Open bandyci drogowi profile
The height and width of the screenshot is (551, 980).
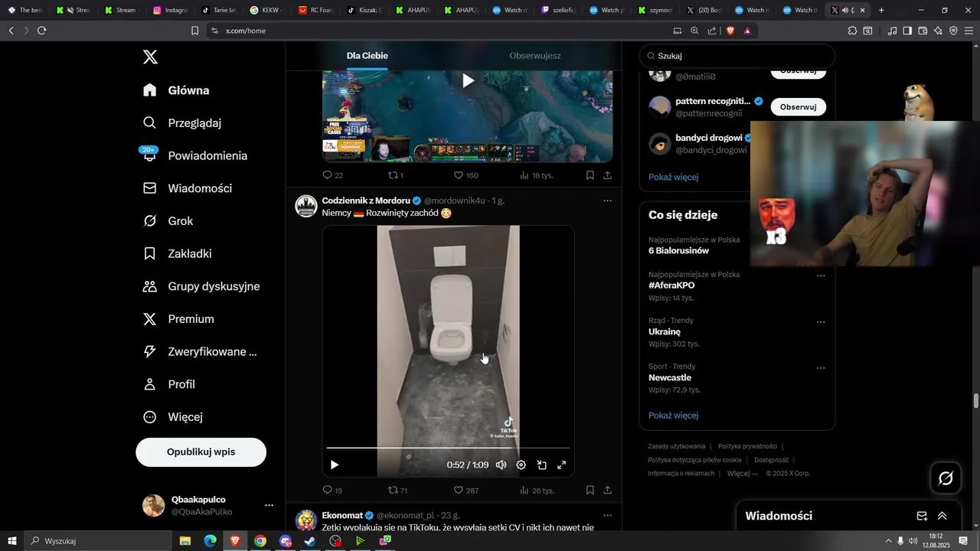point(709,138)
